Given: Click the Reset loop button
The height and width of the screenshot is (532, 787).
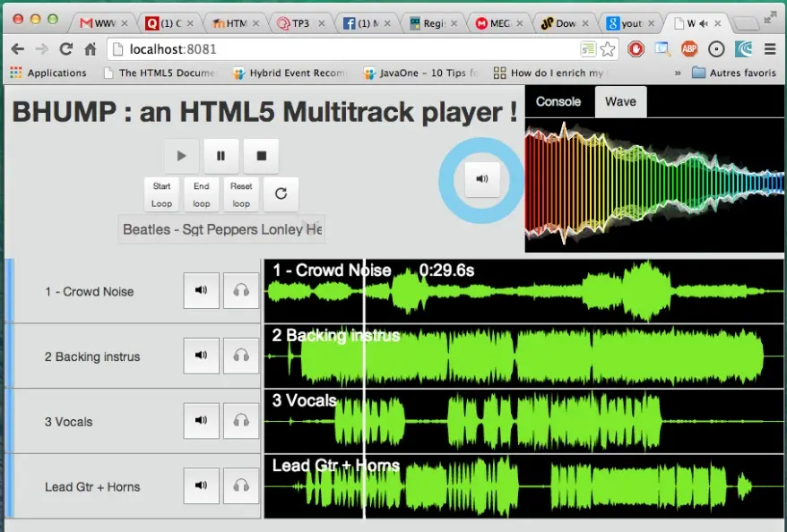Looking at the screenshot, I should tap(241, 194).
